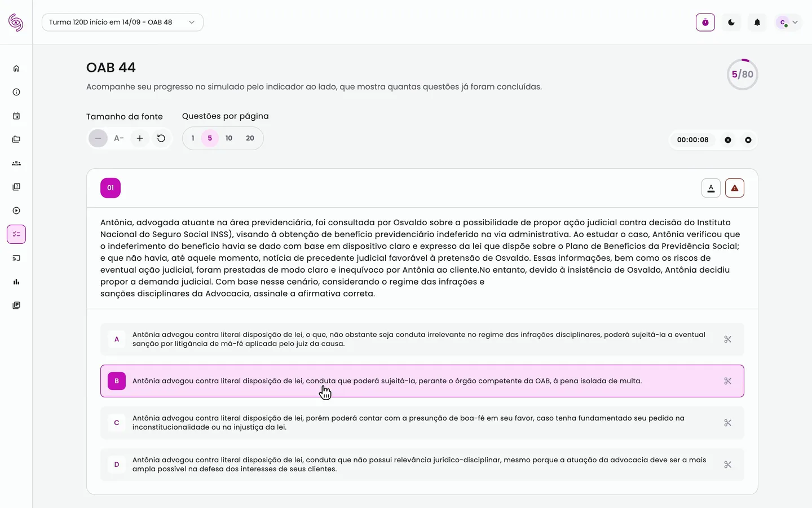Click the spiral app logo
This screenshot has height=508, width=812.
tap(16, 22)
